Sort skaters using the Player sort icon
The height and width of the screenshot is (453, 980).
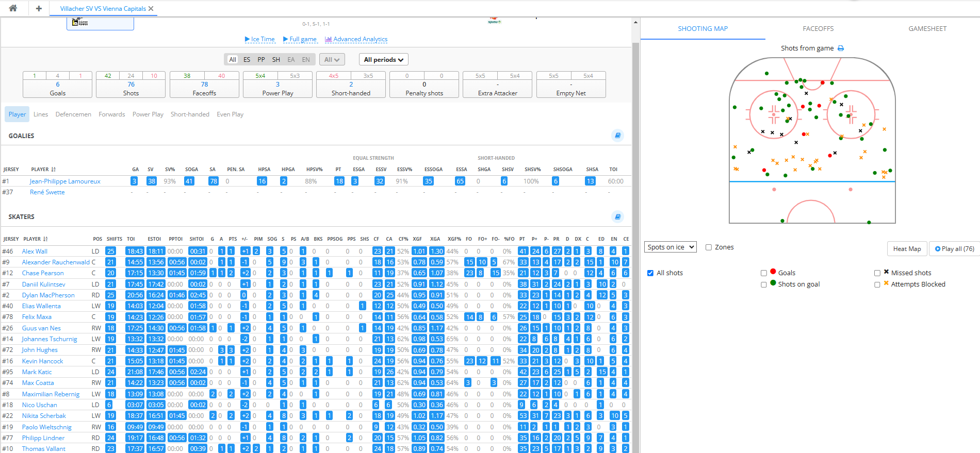tap(46, 239)
